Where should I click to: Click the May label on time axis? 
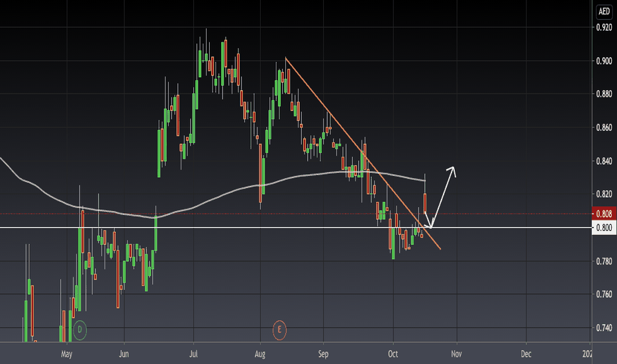(x=66, y=354)
